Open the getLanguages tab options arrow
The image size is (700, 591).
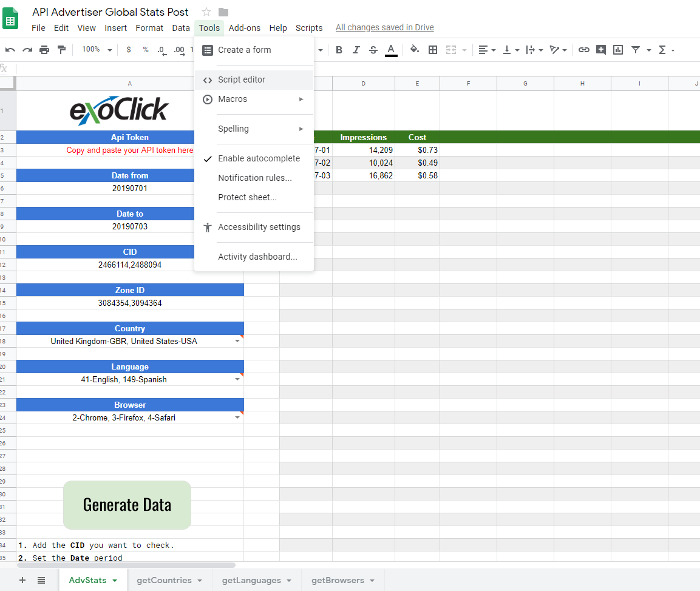click(x=289, y=580)
